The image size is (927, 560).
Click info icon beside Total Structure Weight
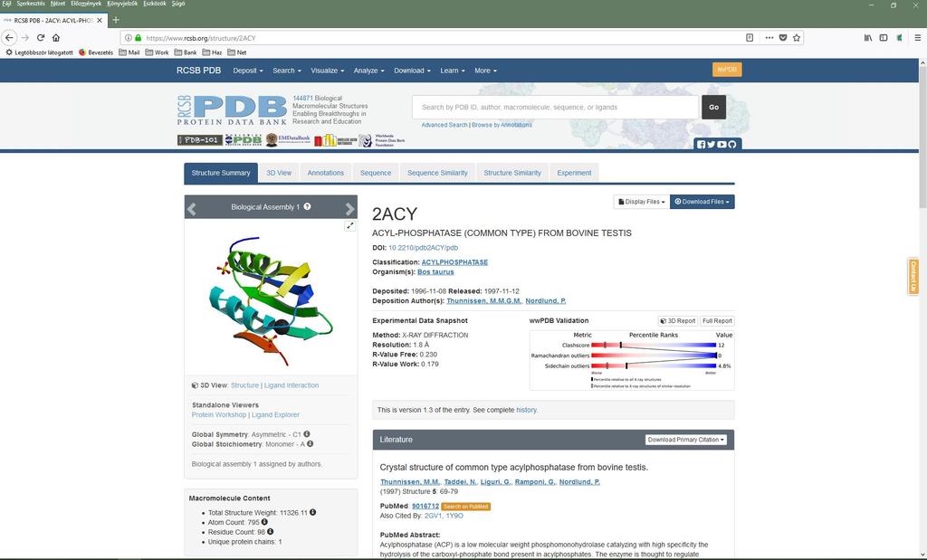click(312, 512)
